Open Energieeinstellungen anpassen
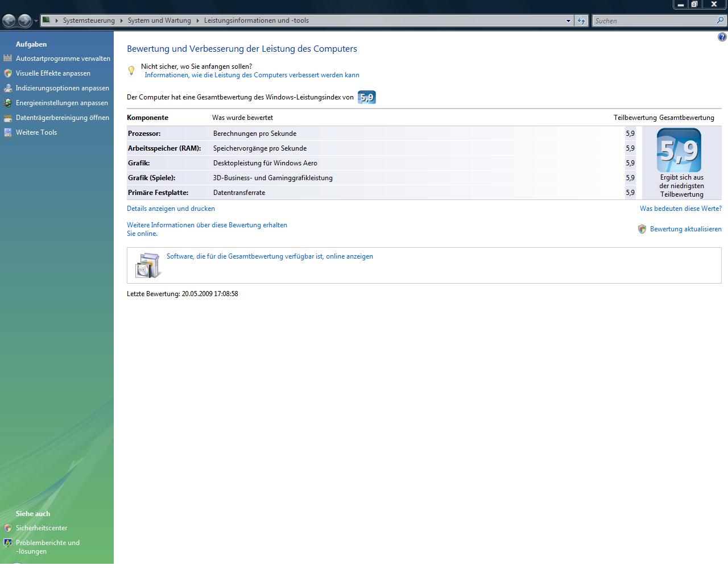728x582 pixels. coord(62,103)
